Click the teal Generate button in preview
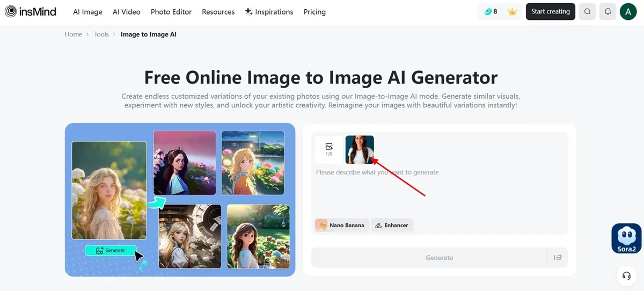The height and width of the screenshot is (291, 644). pos(110,250)
